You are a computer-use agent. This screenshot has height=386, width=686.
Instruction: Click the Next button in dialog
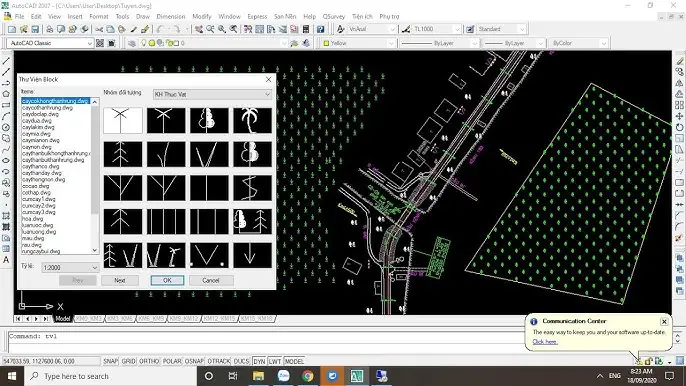tap(120, 281)
